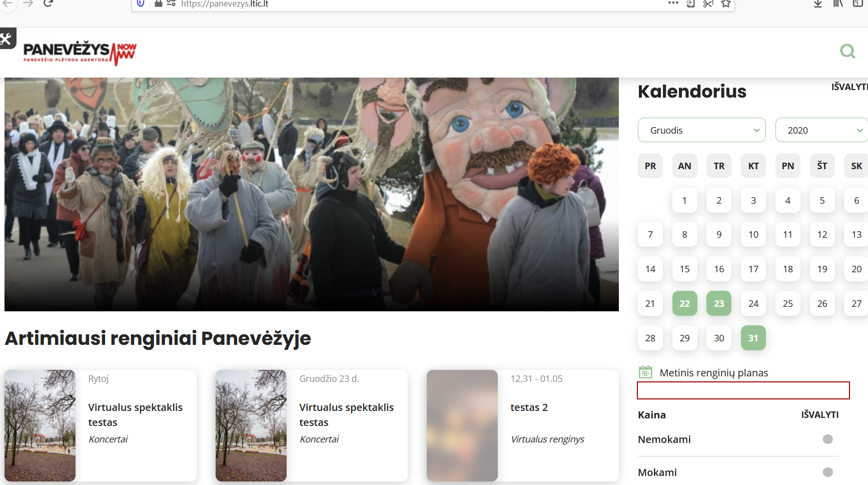
Task: Reload the page with the browser refresh icon
Action: [x=48, y=4]
